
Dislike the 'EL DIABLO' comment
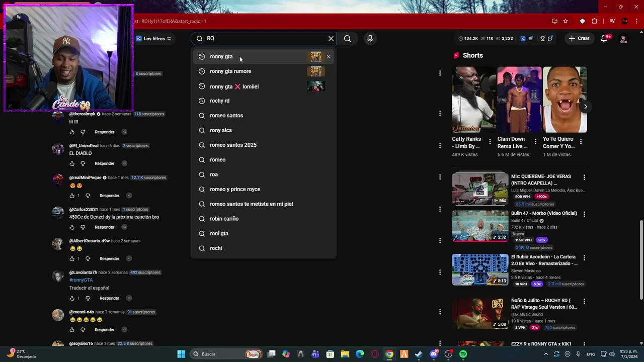pyautogui.click(x=83, y=164)
